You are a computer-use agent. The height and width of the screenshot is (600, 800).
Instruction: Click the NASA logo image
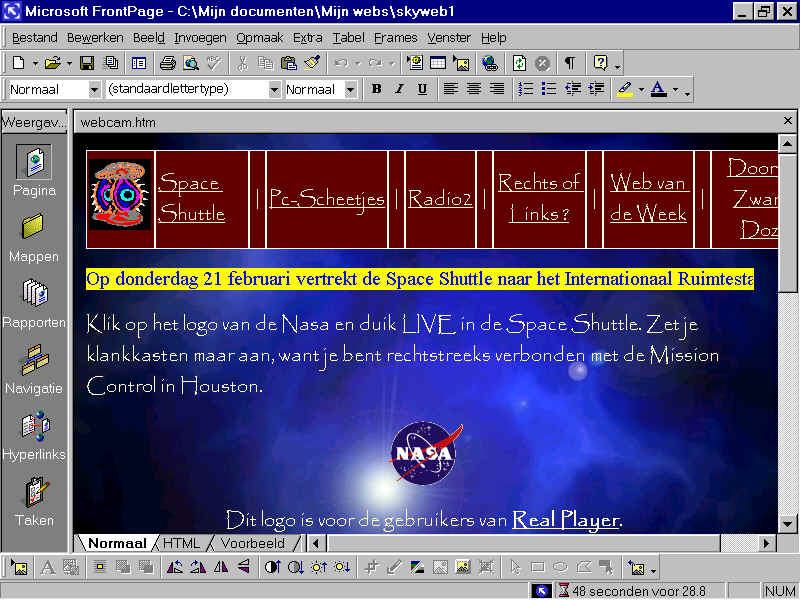(x=425, y=454)
